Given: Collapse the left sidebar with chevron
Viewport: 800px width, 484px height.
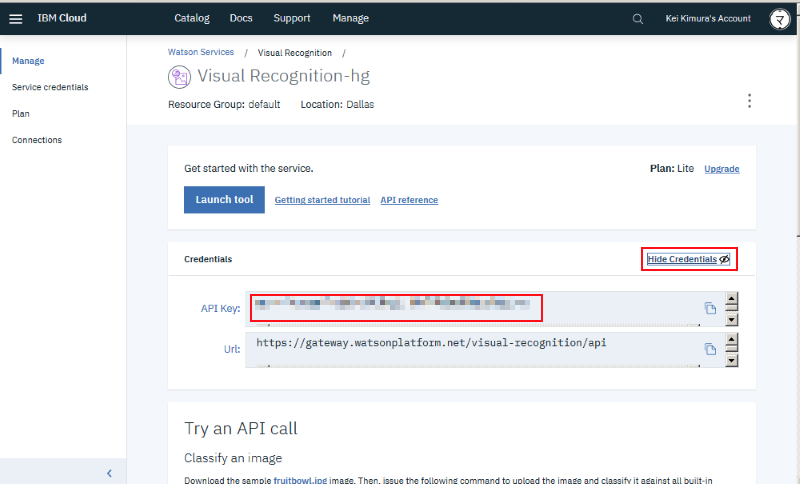Looking at the screenshot, I should [109, 473].
